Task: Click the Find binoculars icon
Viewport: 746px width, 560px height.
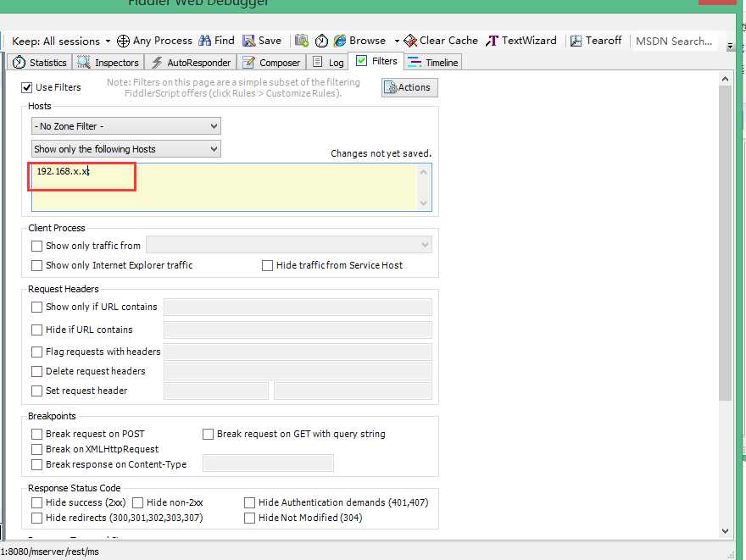Action: click(x=204, y=41)
